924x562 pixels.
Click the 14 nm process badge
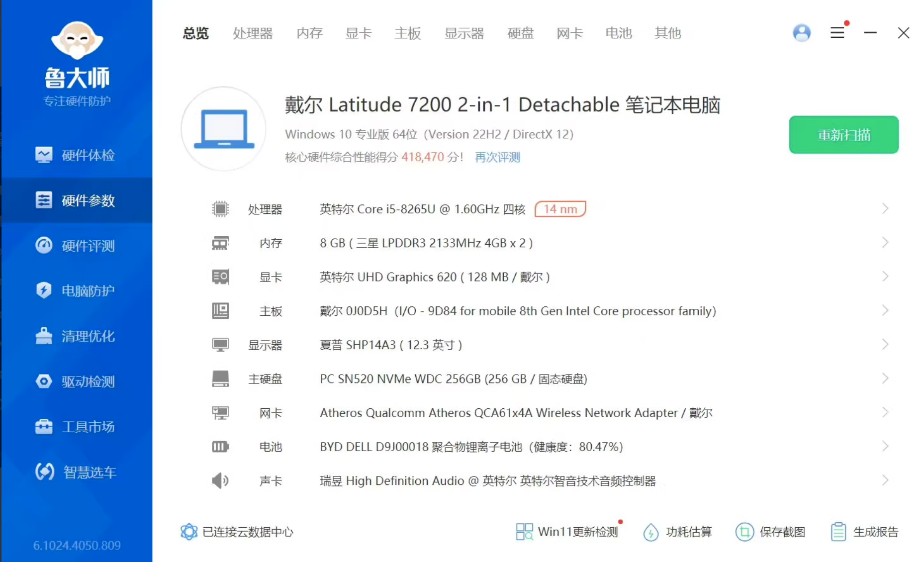560,209
